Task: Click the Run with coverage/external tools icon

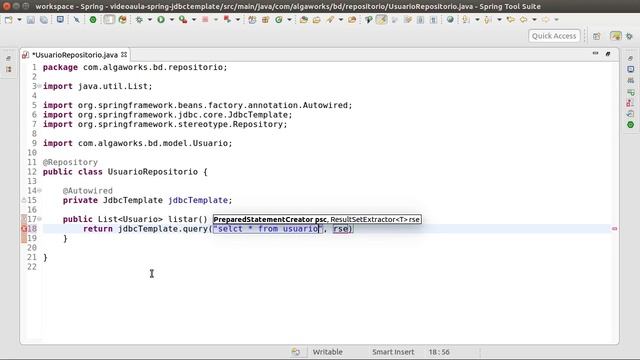Action: 183,20
